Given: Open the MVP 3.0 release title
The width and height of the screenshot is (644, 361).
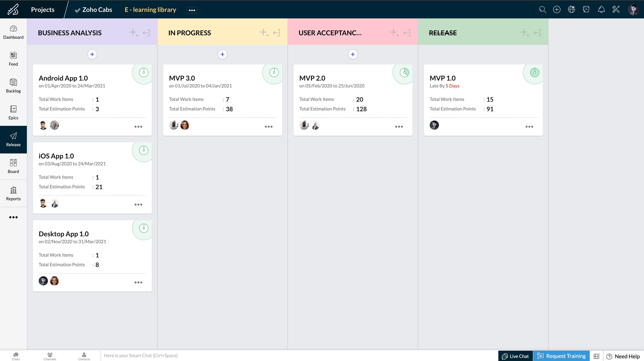Looking at the screenshot, I should pyautogui.click(x=182, y=78).
